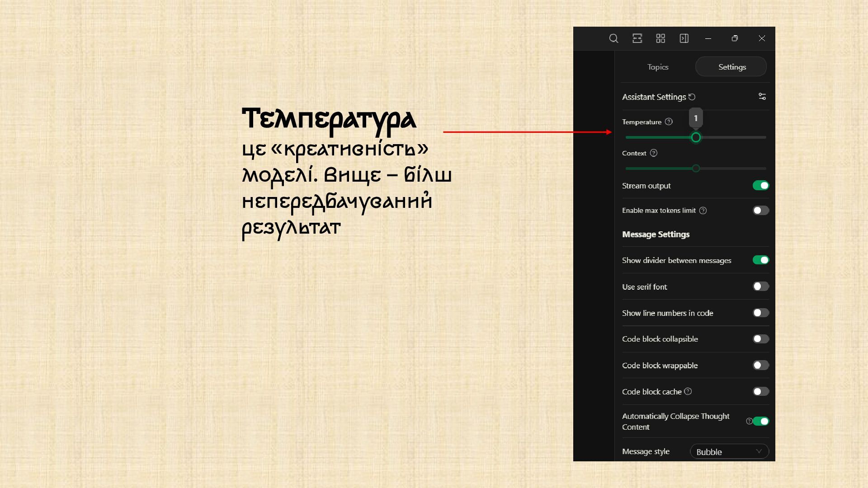Image resolution: width=868 pixels, height=488 pixels.
Task: Open assistant settings sliders icon
Action: (x=762, y=96)
